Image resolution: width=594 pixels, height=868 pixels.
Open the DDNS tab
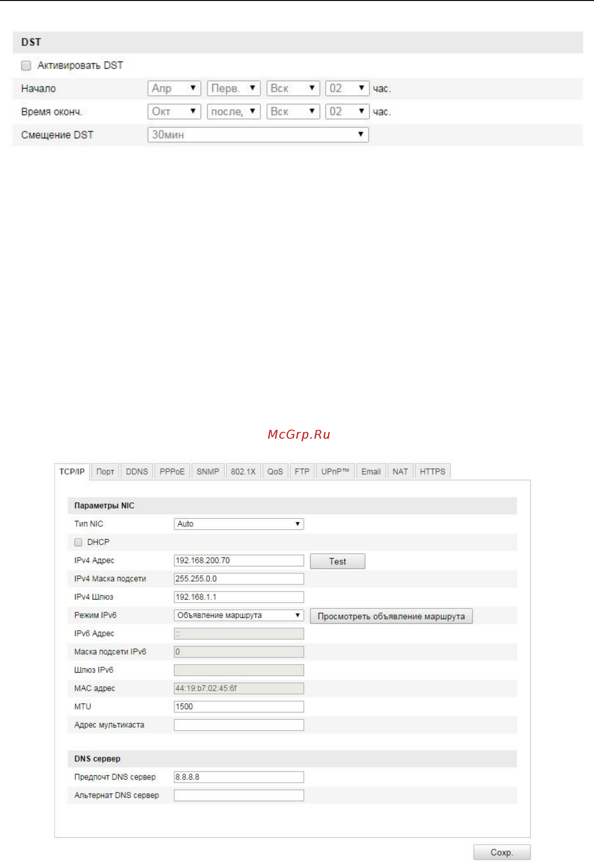(137, 472)
